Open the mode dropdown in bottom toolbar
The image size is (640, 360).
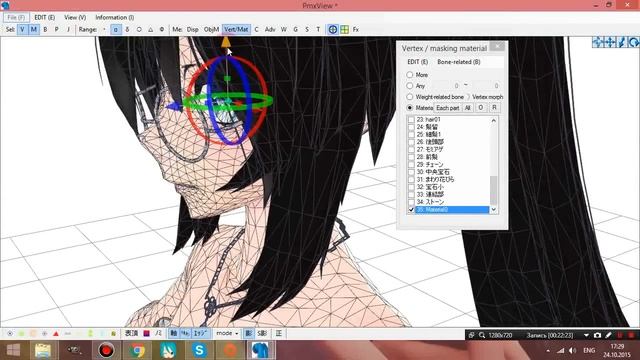pyautogui.click(x=227, y=333)
